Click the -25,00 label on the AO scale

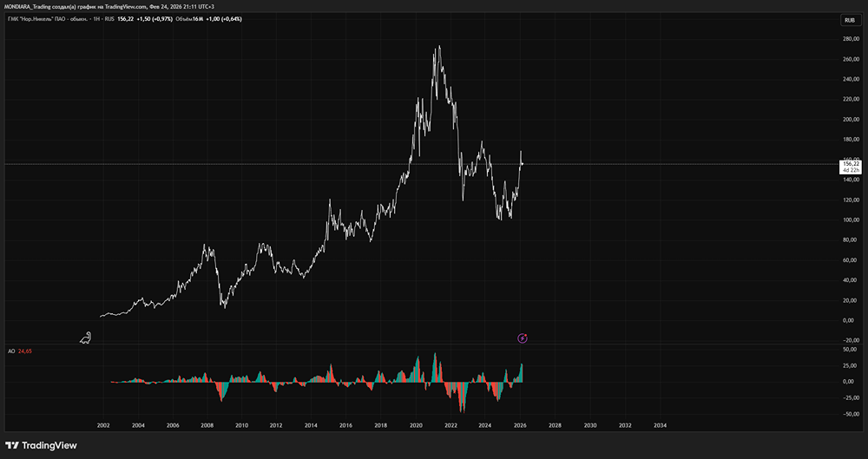coord(850,398)
